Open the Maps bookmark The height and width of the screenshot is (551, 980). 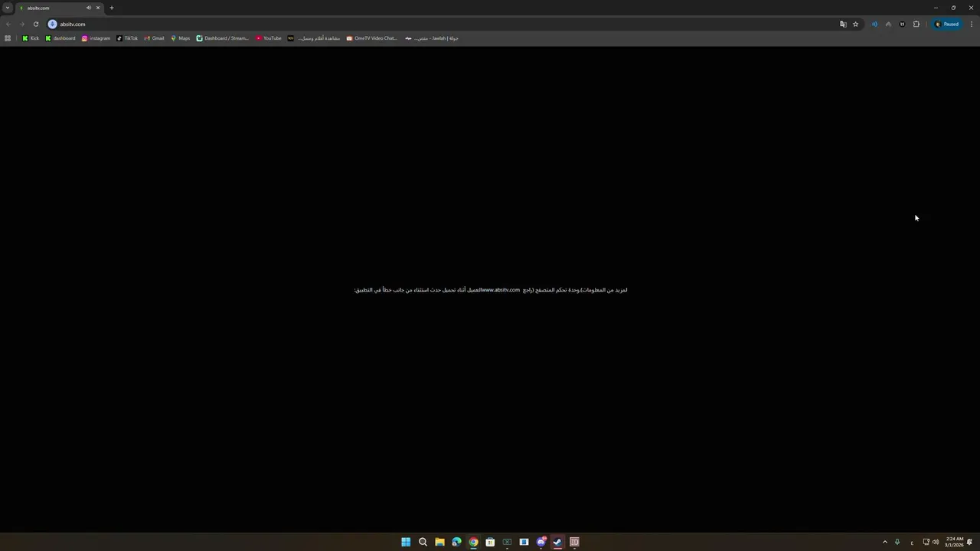[x=181, y=38]
